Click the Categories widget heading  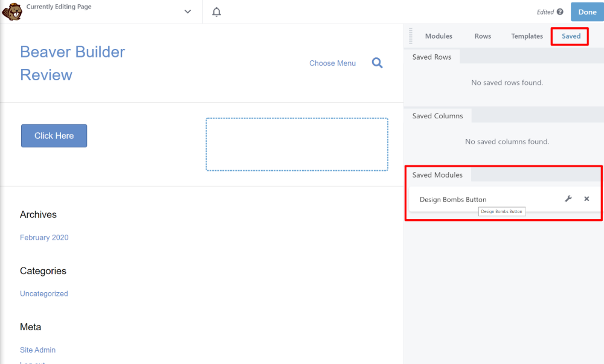pyautogui.click(x=43, y=271)
